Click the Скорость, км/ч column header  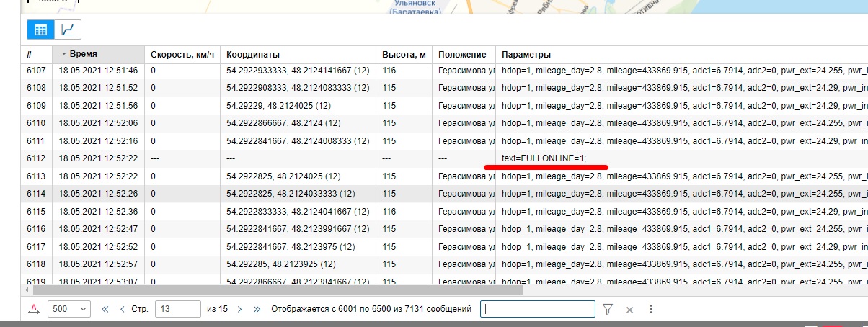coord(182,55)
